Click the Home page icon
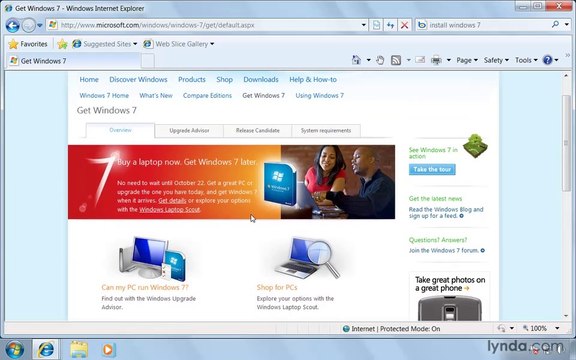The height and width of the screenshot is (360, 576). [x=356, y=60]
